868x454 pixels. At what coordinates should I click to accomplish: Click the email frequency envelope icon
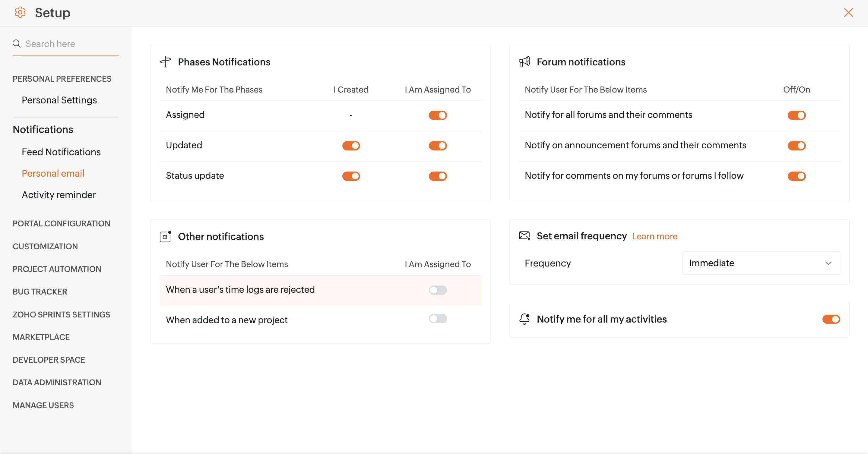(524, 236)
